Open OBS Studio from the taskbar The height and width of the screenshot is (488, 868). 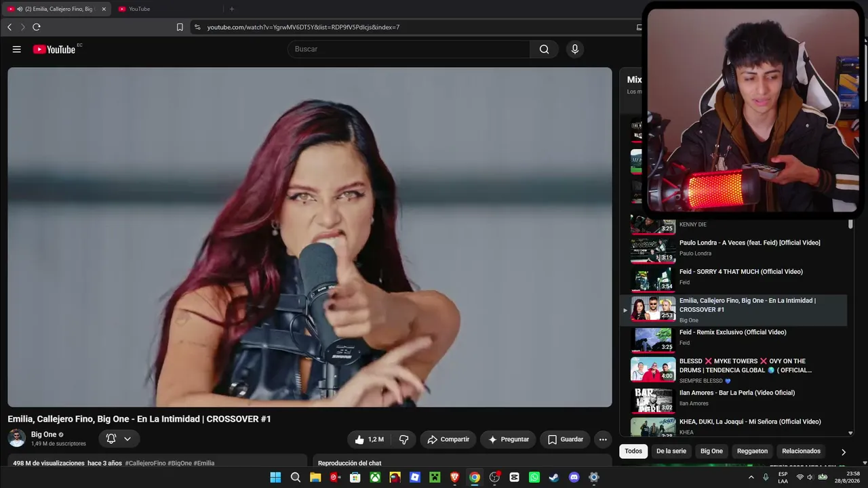coord(494,477)
